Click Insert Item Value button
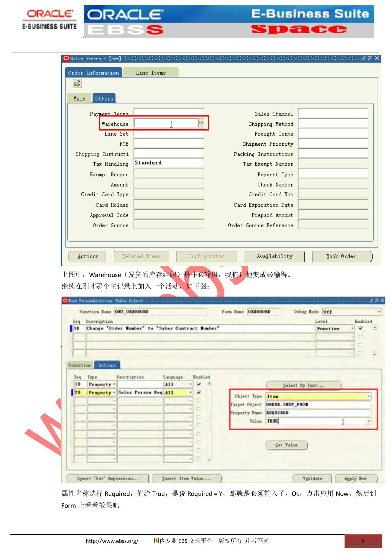The height and width of the screenshot is (555, 392). coord(187,479)
